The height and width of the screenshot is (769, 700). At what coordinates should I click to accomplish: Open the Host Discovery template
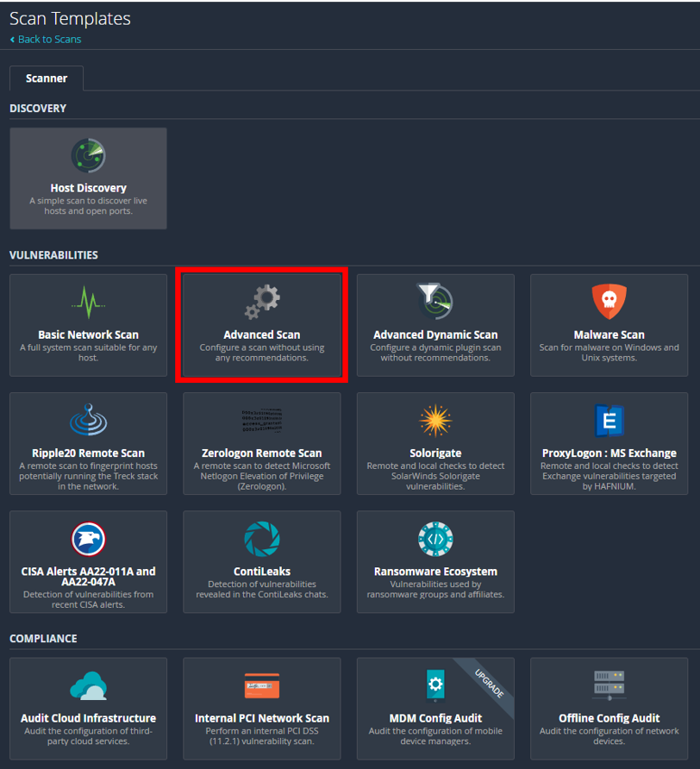point(88,178)
